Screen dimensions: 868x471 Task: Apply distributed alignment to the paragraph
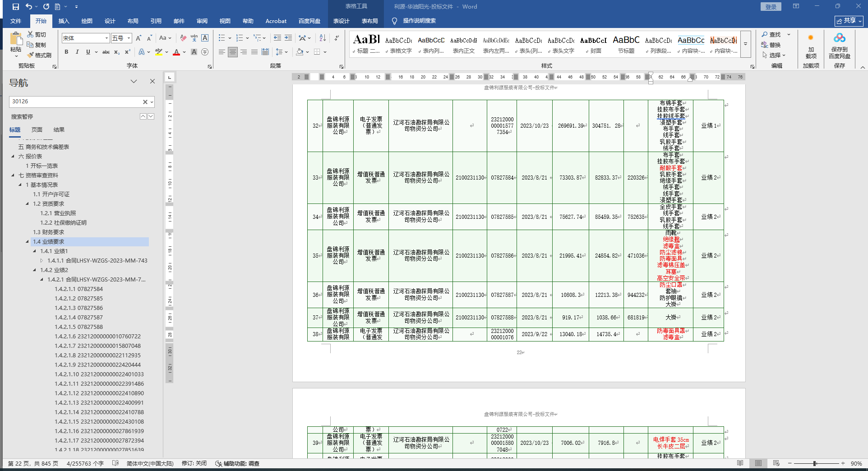coord(265,52)
